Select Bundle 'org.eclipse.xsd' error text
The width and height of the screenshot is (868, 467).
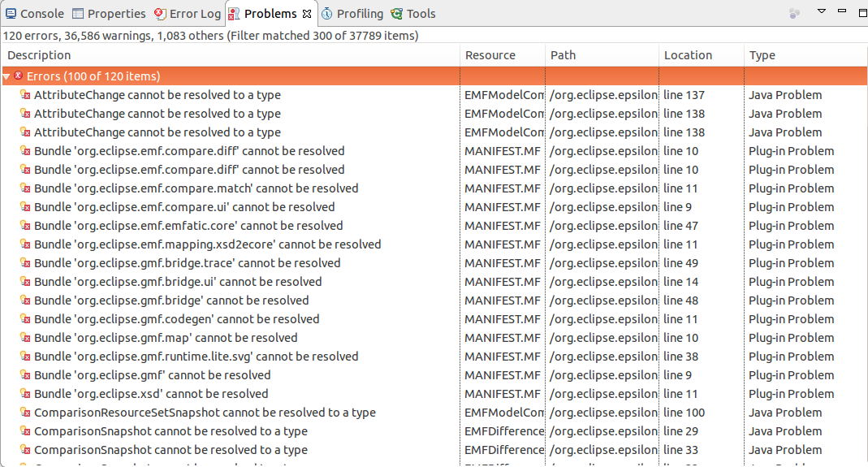click(151, 394)
